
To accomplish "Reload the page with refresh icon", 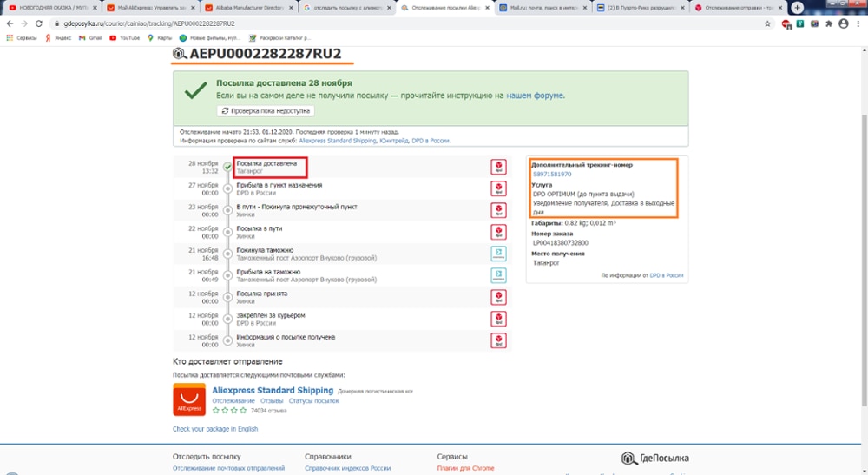I will pyautogui.click(x=39, y=23).
